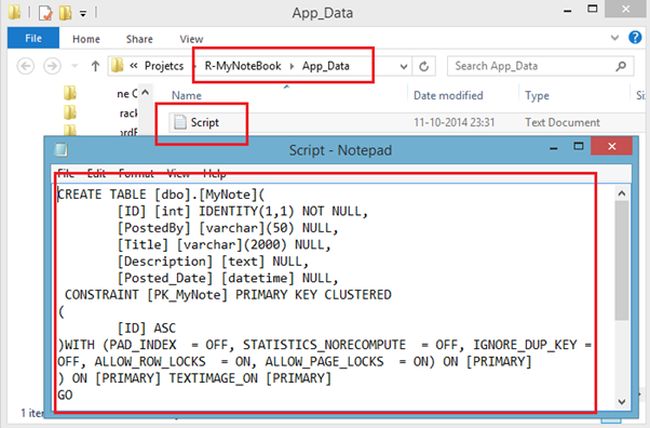Sort by the Date modified column
650x428 pixels.
(448, 95)
